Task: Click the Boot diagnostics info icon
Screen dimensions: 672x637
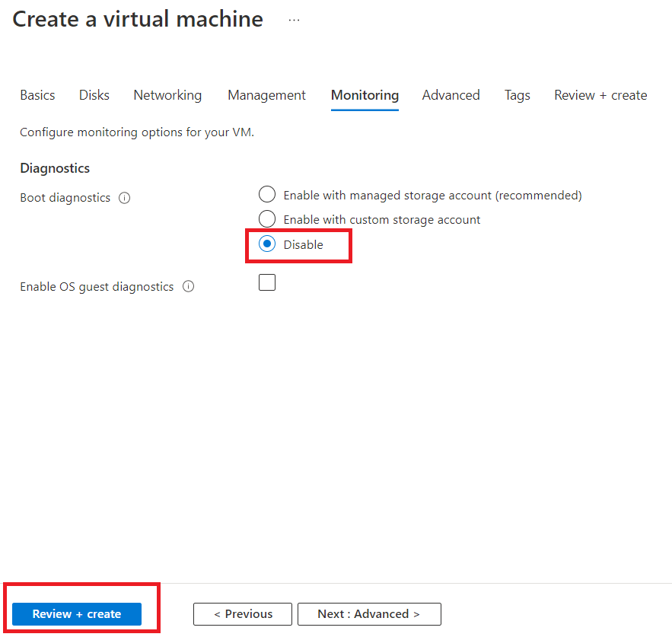Action: [125, 198]
